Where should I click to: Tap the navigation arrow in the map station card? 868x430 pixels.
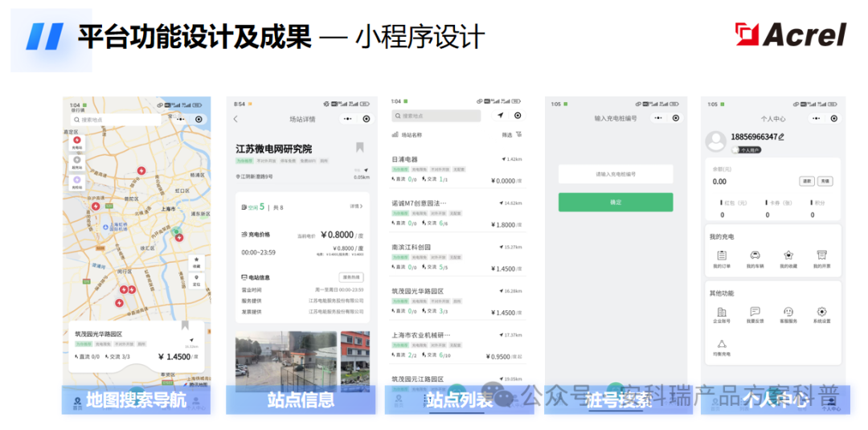[191, 340]
